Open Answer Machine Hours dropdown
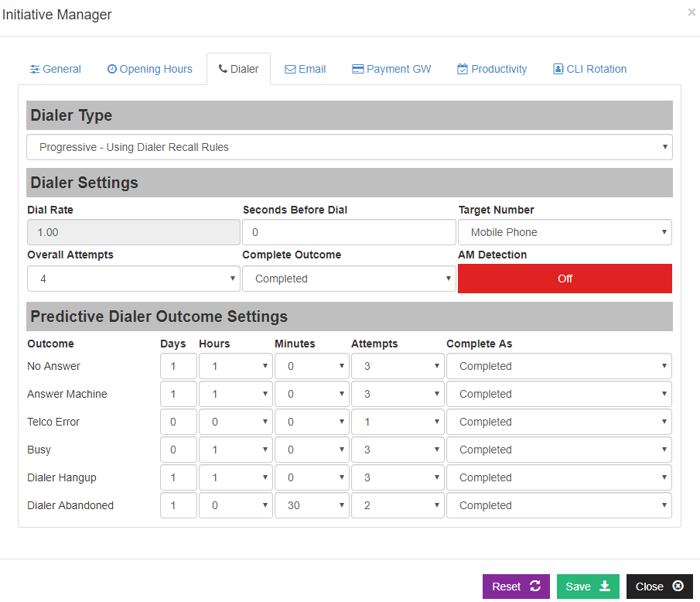Image resolution: width=700 pixels, height=602 pixels. point(236,394)
